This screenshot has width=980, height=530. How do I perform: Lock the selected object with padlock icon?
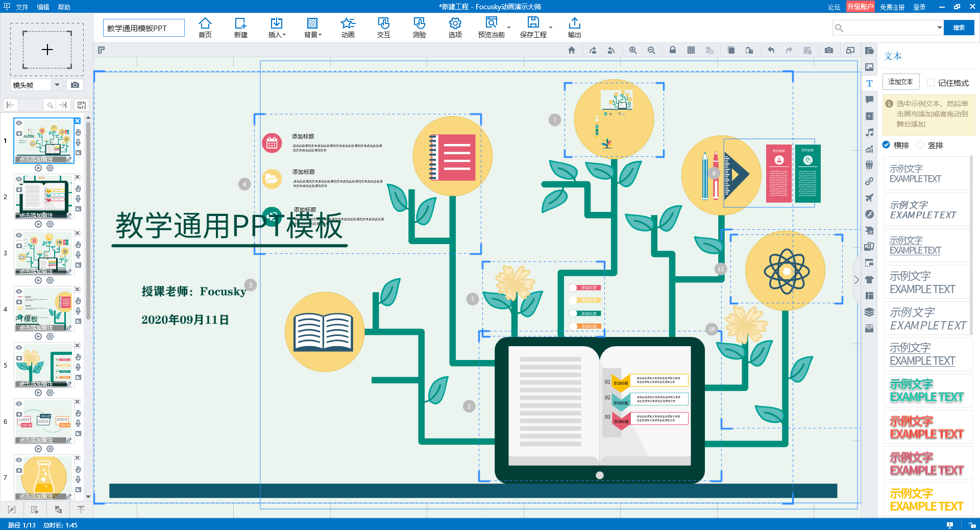tap(673, 50)
